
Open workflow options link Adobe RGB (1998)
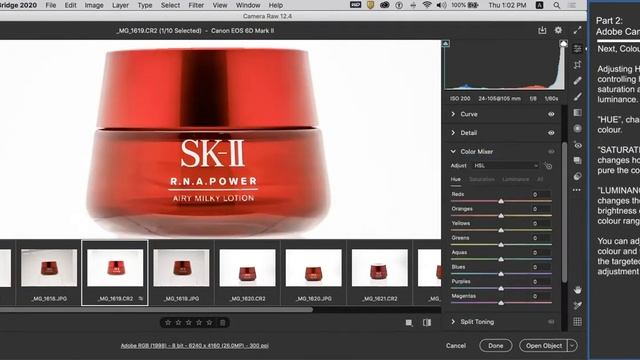(194, 346)
